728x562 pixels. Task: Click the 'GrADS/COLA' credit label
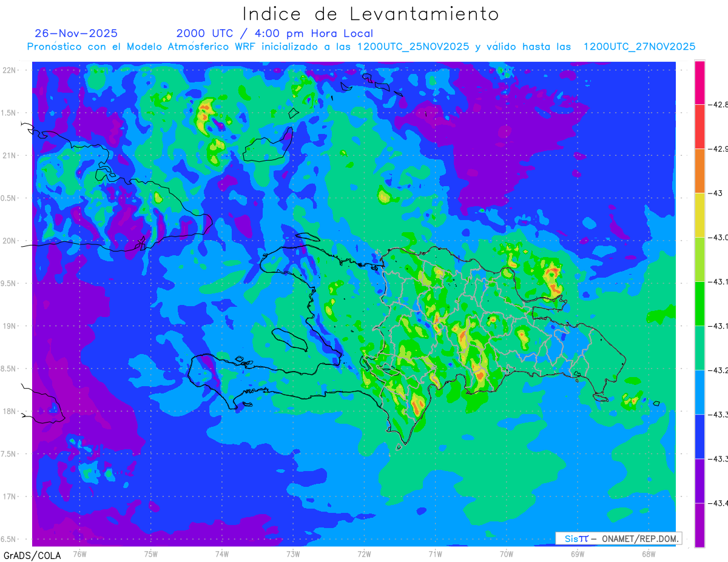32,555
